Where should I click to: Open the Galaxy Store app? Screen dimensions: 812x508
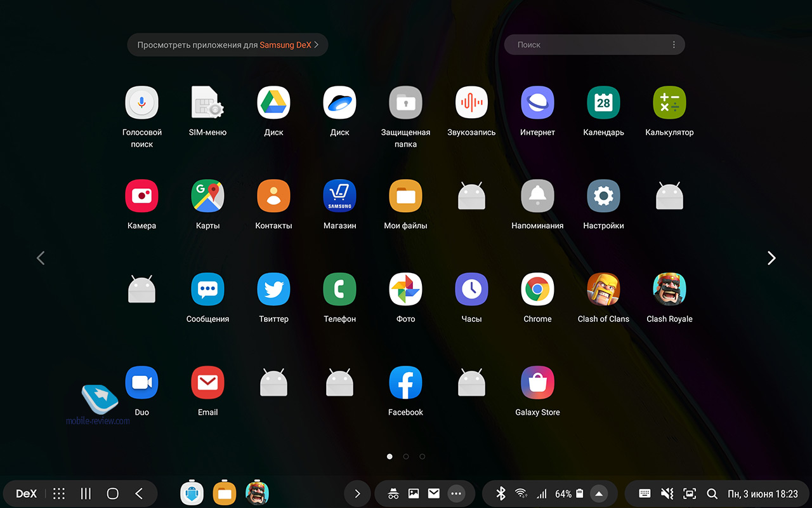point(537,383)
